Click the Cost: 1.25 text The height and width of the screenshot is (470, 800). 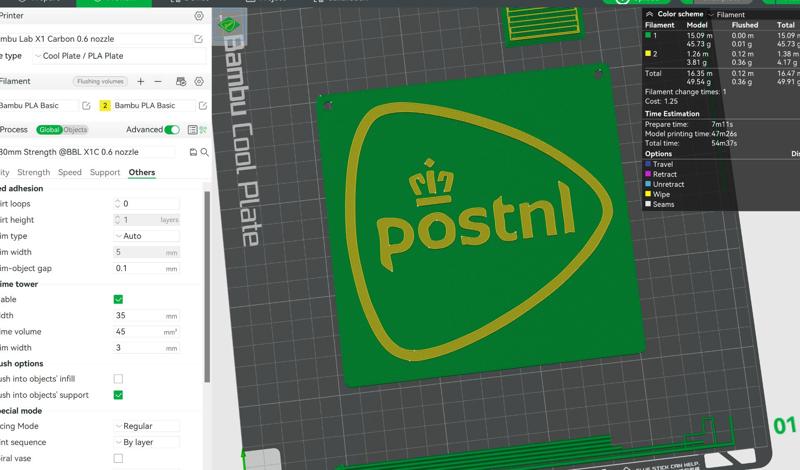[661, 102]
